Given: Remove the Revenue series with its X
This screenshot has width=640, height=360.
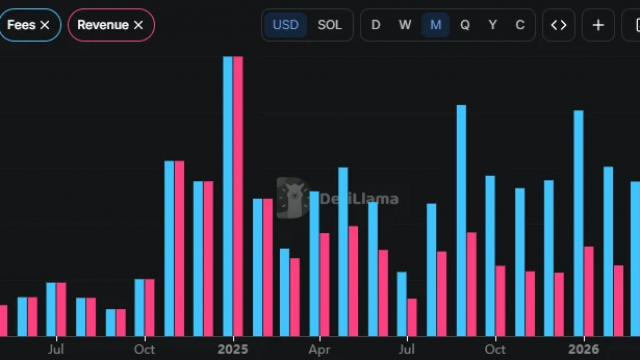Looking at the screenshot, I should tap(138, 25).
